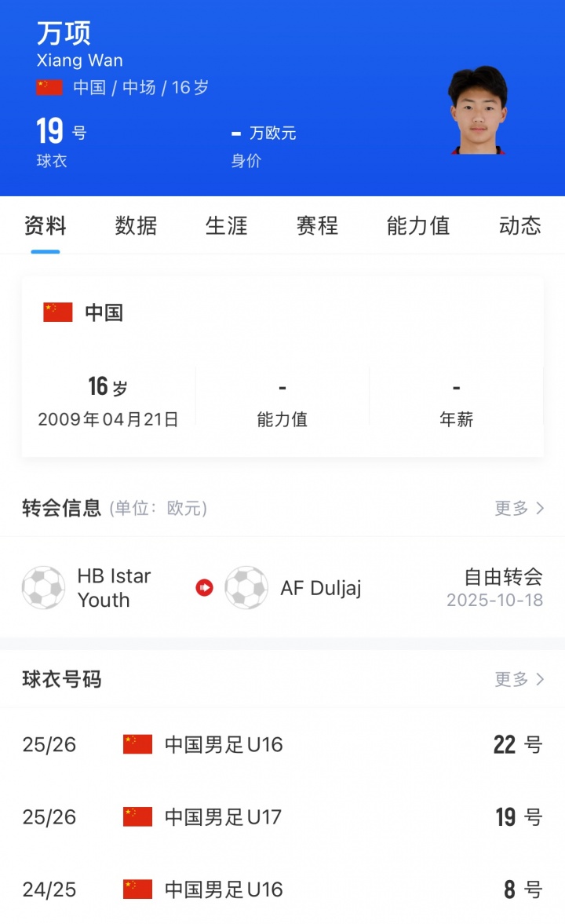Open the player profile photo

click(478, 110)
